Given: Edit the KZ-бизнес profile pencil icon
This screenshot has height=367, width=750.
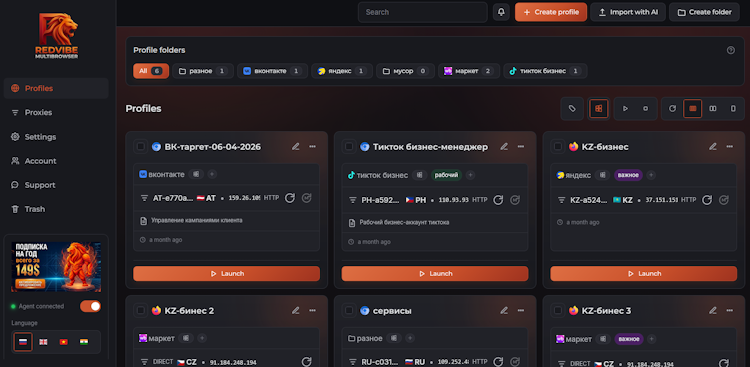Looking at the screenshot, I should pos(713,146).
